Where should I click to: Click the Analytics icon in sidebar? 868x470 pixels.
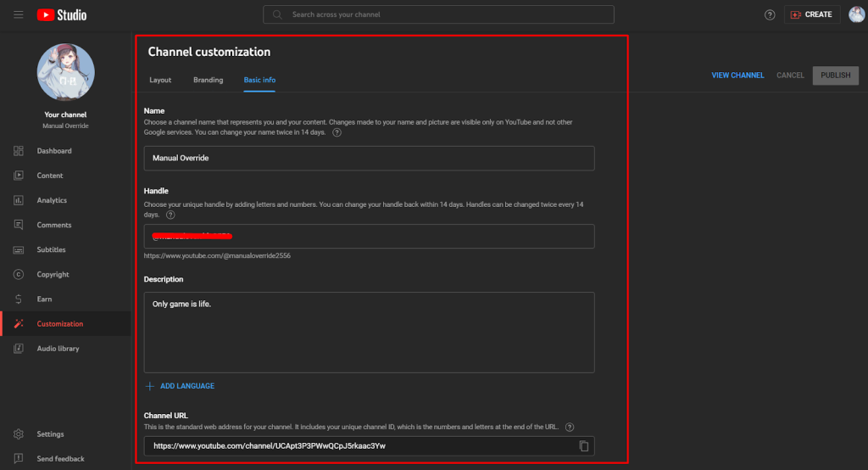[19, 200]
